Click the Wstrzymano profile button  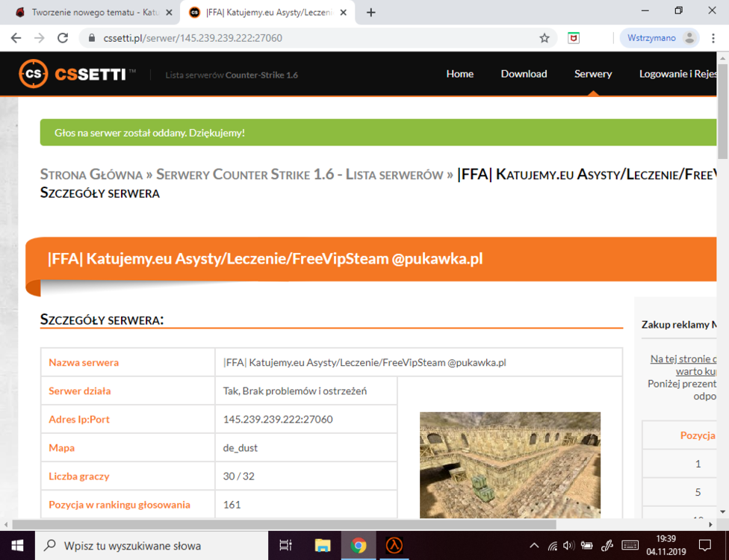tap(660, 38)
